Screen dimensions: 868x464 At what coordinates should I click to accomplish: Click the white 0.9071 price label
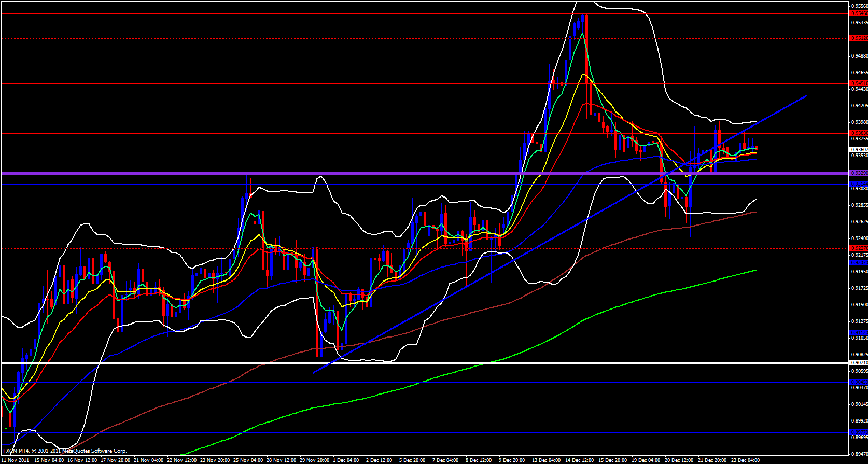click(858, 363)
